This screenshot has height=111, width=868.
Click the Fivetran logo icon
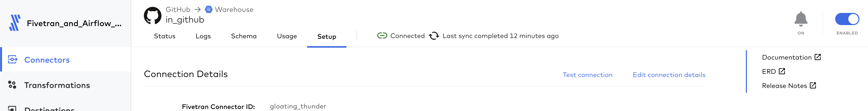coord(15,23)
